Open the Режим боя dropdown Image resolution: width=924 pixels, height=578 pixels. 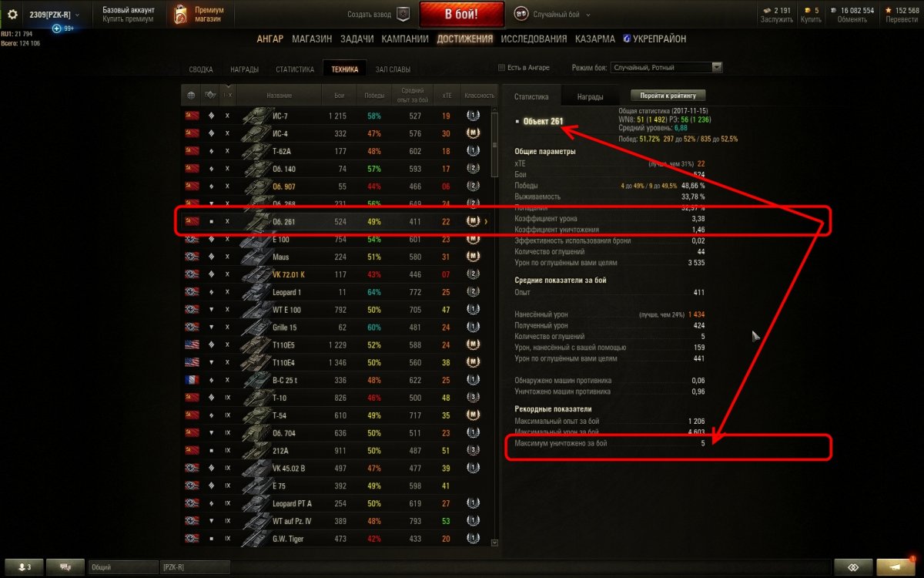click(x=666, y=68)
